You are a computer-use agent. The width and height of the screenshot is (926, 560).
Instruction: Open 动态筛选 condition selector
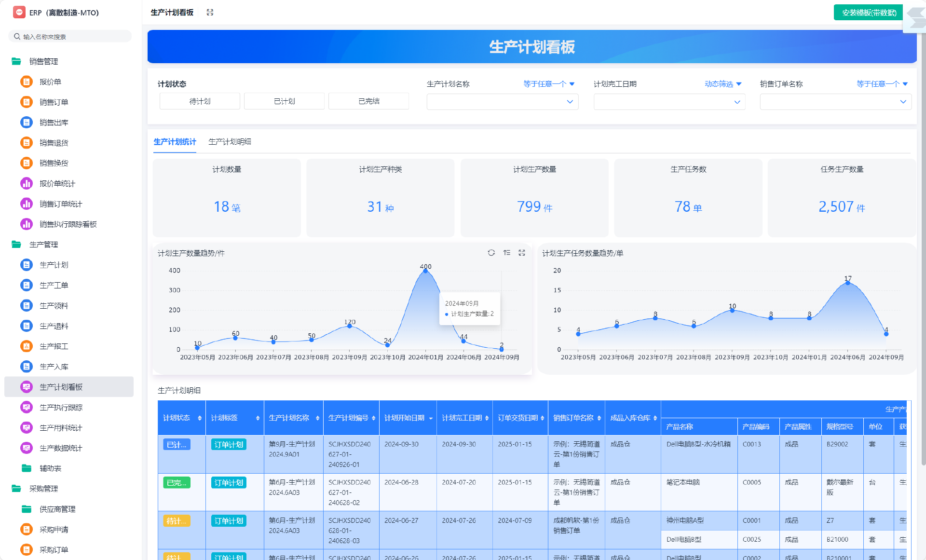[723, 84]
